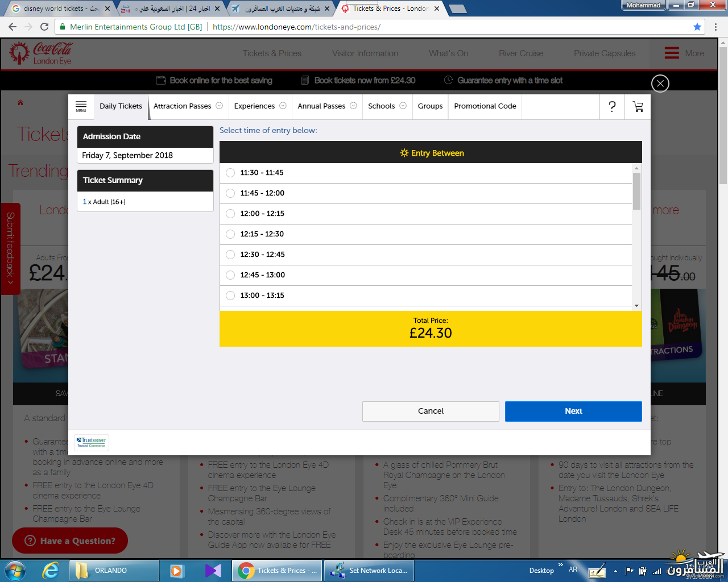728x582 pixels.
Task: Open the Promotional Code tab
Action: (485, 106)
